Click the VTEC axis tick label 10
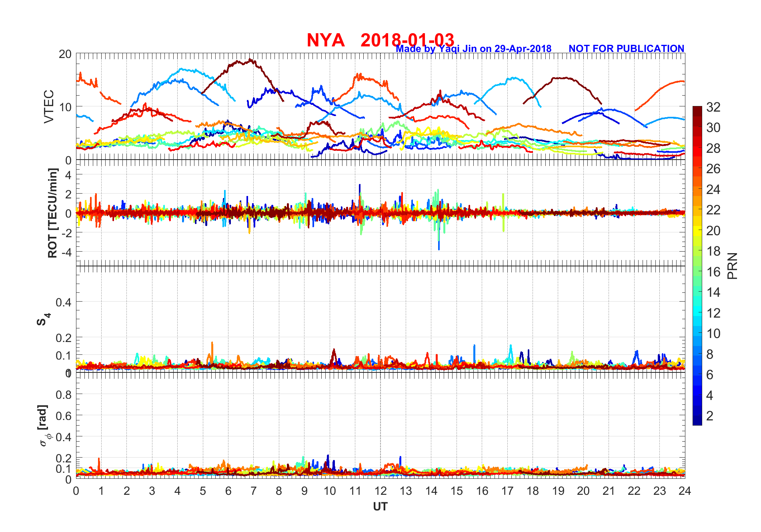 (x=65, y=107)
